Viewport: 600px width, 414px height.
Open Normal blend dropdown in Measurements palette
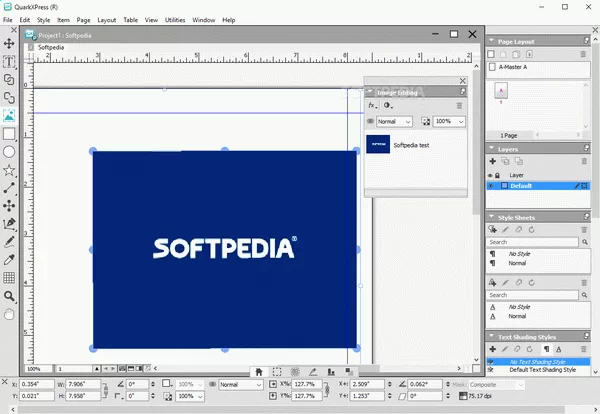pyautogui.click(x=240, y=385)
